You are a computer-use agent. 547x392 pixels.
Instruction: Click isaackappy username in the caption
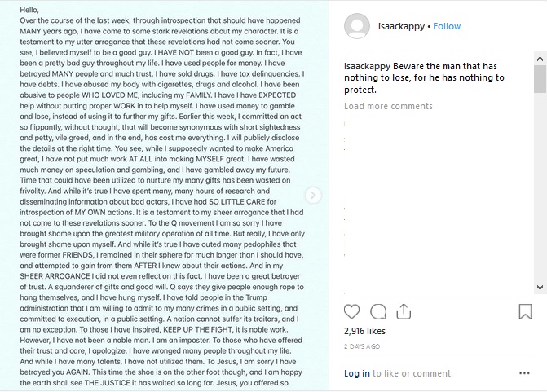coord(367,66)
